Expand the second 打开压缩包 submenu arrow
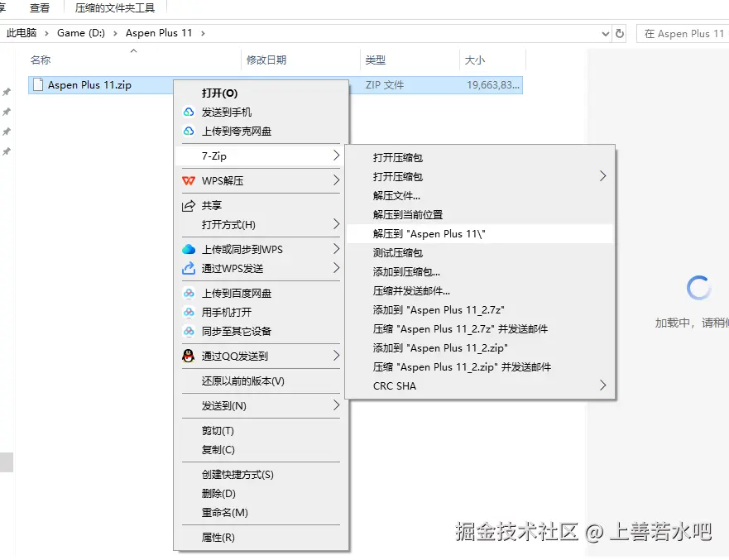 603,176
